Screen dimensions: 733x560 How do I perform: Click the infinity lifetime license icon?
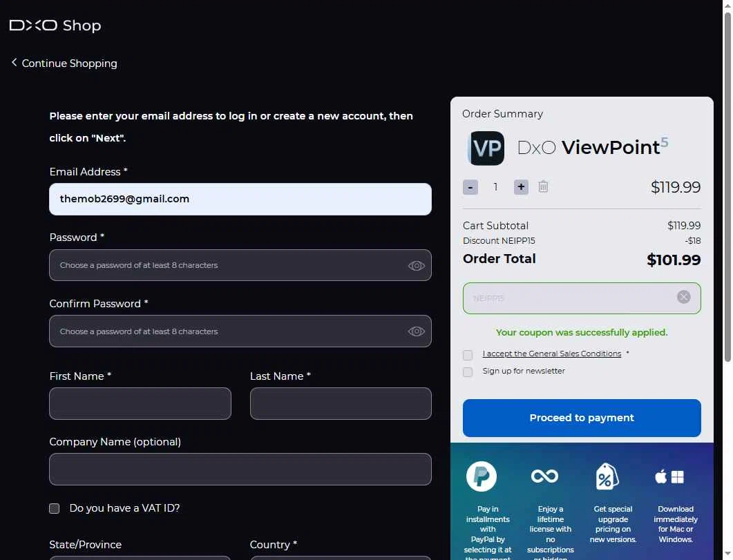544,476
